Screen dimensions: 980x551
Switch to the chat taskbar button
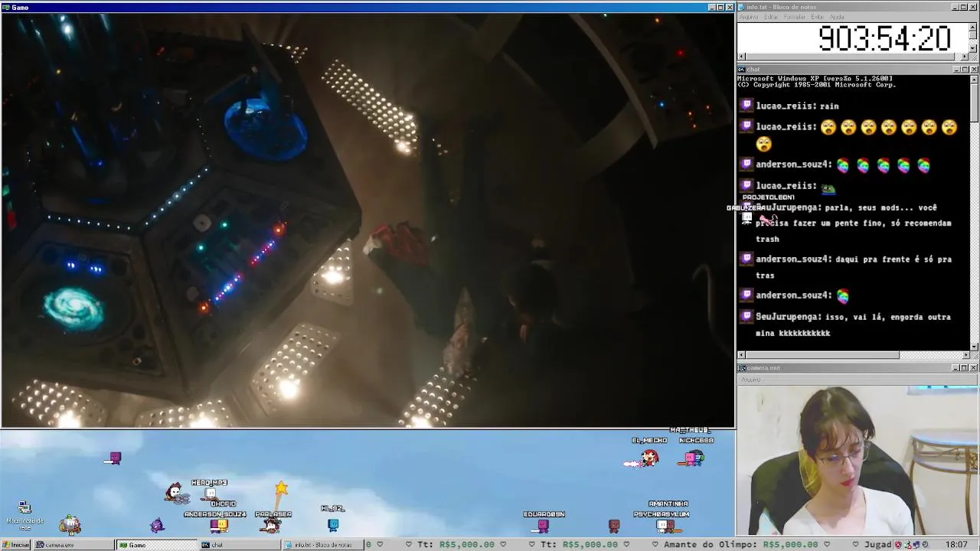tap(240, 545)
